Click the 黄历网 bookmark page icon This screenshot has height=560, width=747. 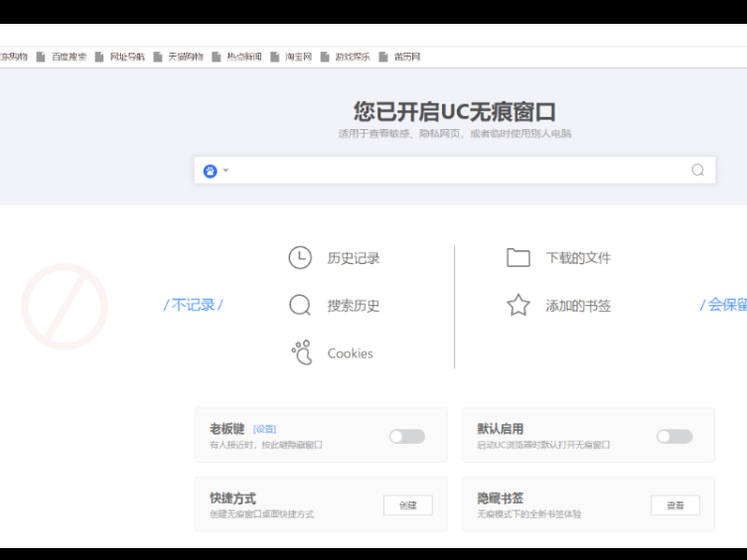point(383,58)
